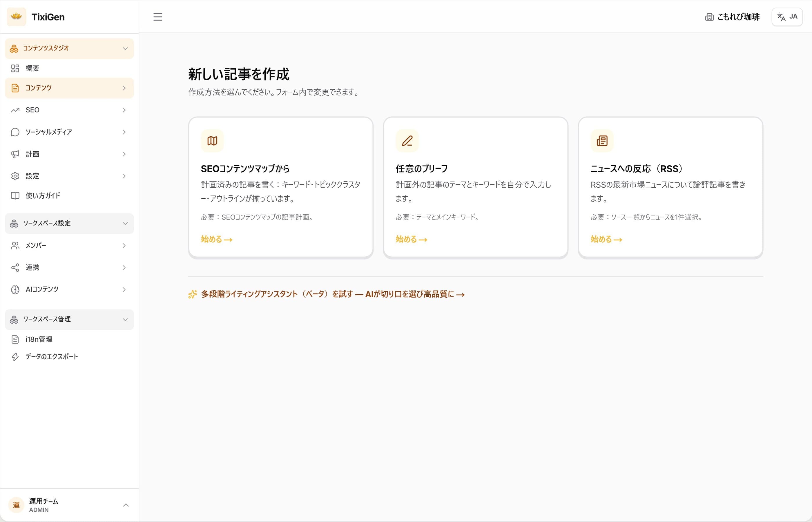Viewport: 812px width, 522px height.
Task: Click the people icon beside メンバー
Action: (x=15, y=246)
